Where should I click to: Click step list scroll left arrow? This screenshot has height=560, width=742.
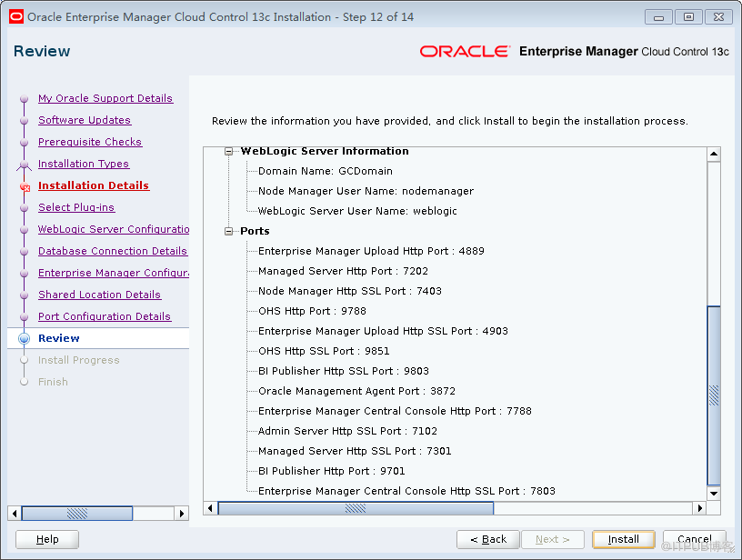click(15, 514)
